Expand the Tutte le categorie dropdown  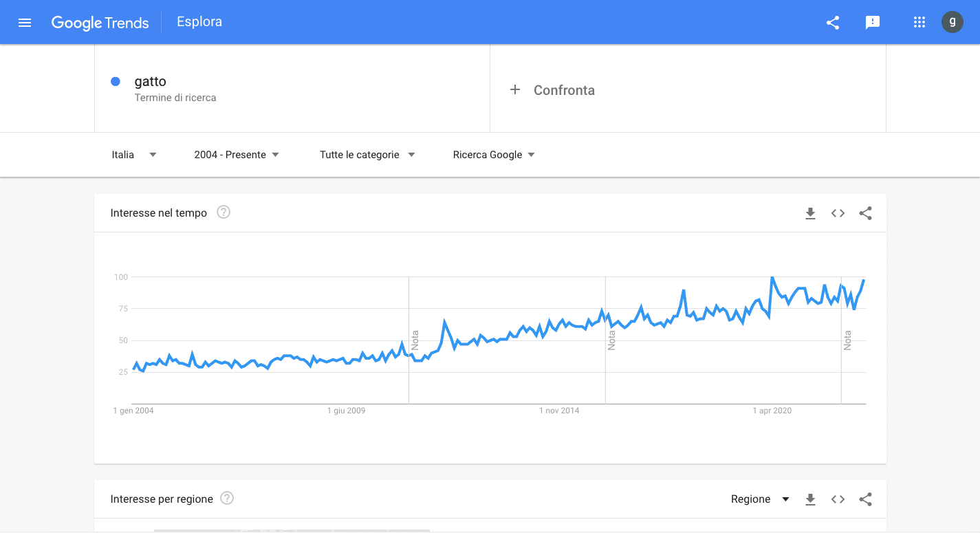367,154
